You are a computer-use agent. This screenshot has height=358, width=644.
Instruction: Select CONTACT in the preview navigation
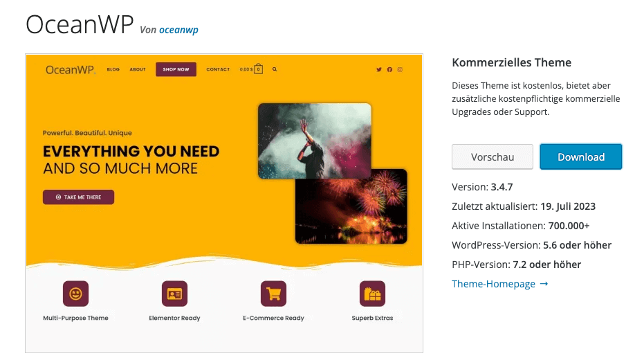tap(218, 69)
